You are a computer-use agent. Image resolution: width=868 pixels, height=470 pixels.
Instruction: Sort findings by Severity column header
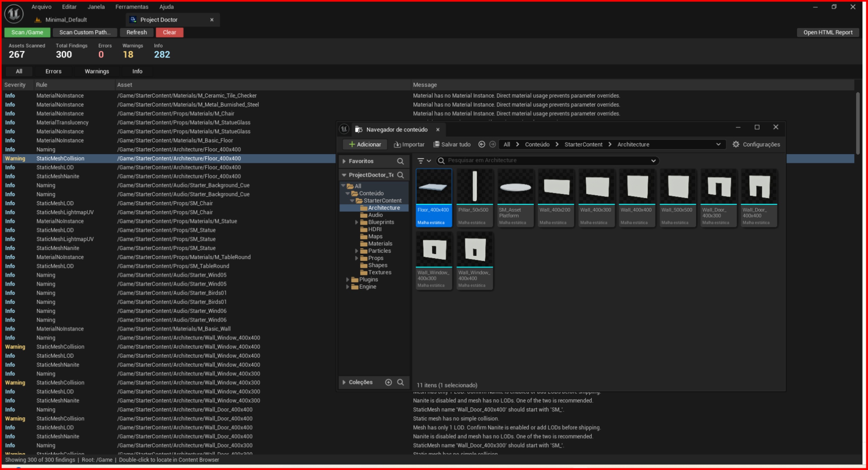click(x=15, y=85)
